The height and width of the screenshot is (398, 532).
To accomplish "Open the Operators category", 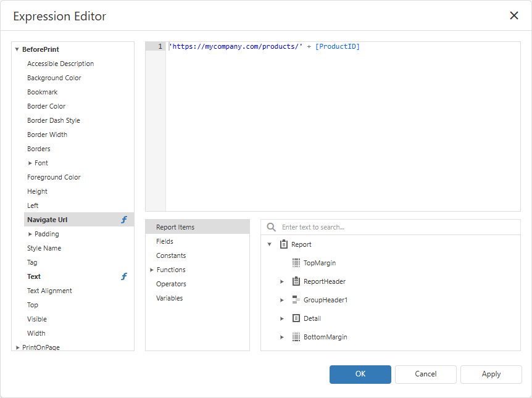I will click(x=197, y=284).
